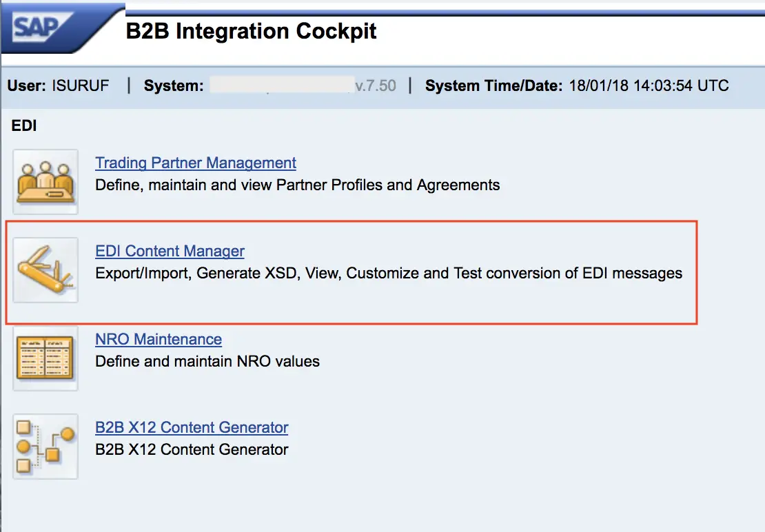765x532 pixels.
Task: Click the B2B X12 Content Generator flowchart icon
Action: pyautogui.click(x=45, y=447)
